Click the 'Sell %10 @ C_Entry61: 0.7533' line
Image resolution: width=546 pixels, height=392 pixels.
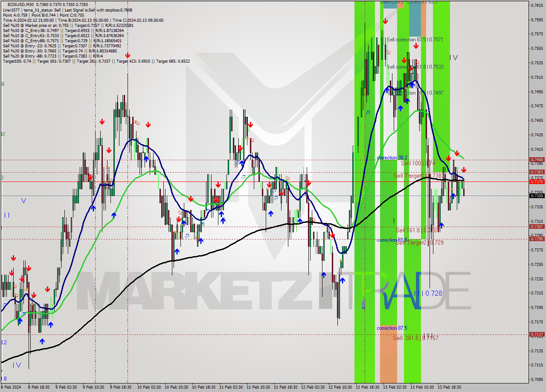coord(64,35)
